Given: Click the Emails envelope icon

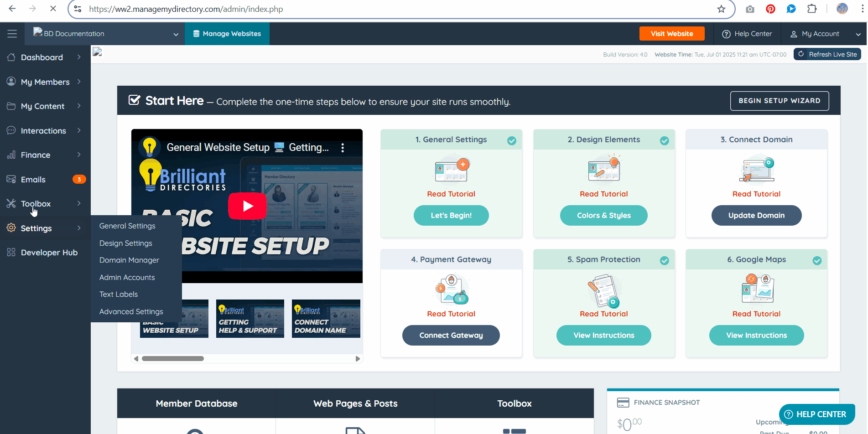Looking at the screenshot, I should [x=11, y=179].
